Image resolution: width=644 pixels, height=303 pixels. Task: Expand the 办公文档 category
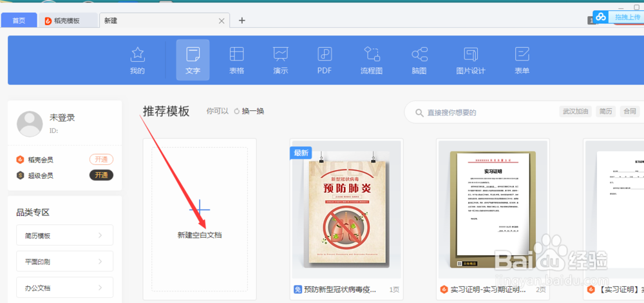point(64,288)
